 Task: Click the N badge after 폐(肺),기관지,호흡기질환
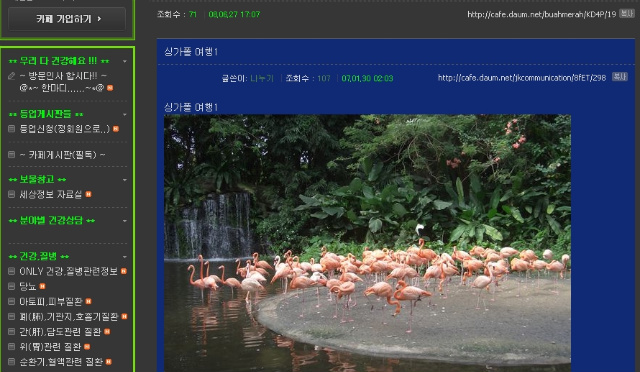(124, 316)
